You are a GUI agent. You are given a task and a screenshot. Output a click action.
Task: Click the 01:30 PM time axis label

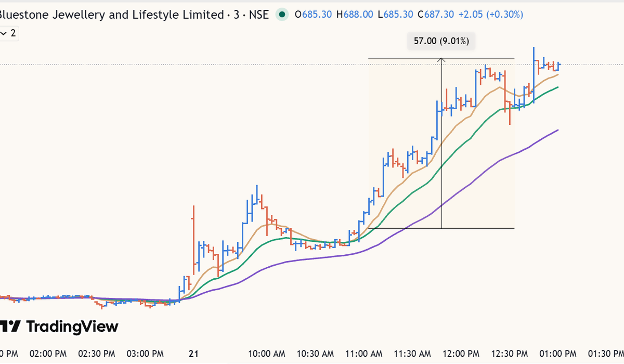[606, 354]
